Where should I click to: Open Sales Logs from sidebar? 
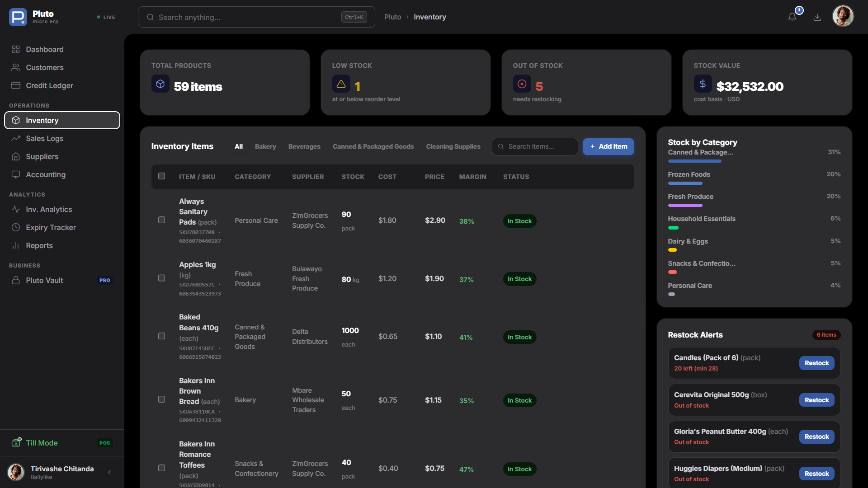(x=62, y=138)
